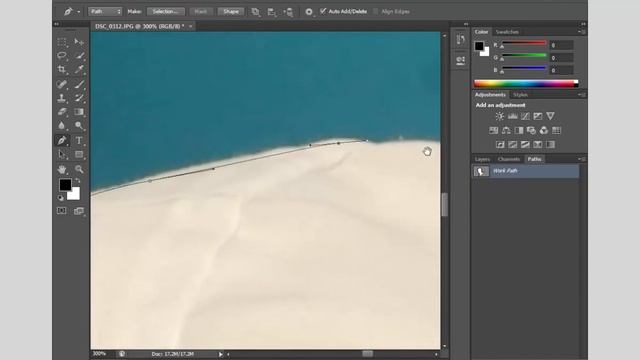Screen dimensions: 640x360
Task: Select the Pen tool in toolbox
Action: [62, 140]
